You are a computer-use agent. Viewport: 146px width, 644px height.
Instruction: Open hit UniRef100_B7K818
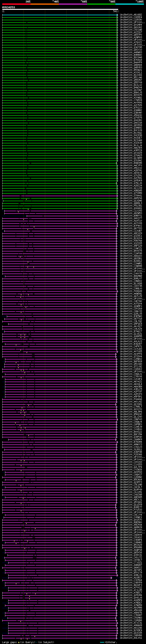coord(131,60)
